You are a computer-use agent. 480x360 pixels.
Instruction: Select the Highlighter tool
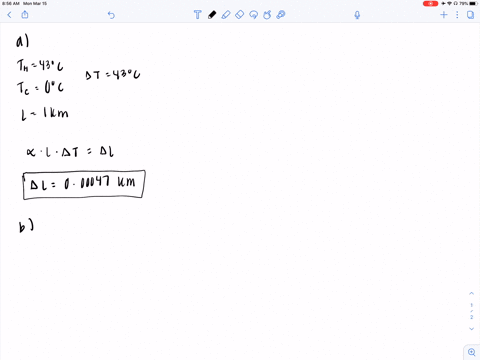[x=226, y=15]
